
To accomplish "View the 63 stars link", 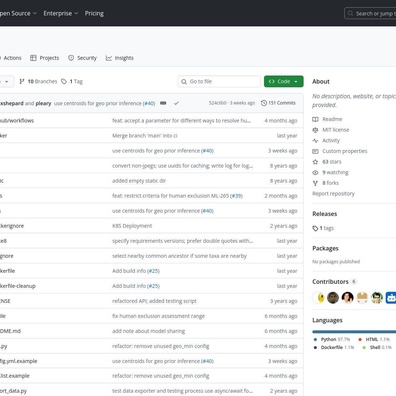I will click(x=332, y=162).
